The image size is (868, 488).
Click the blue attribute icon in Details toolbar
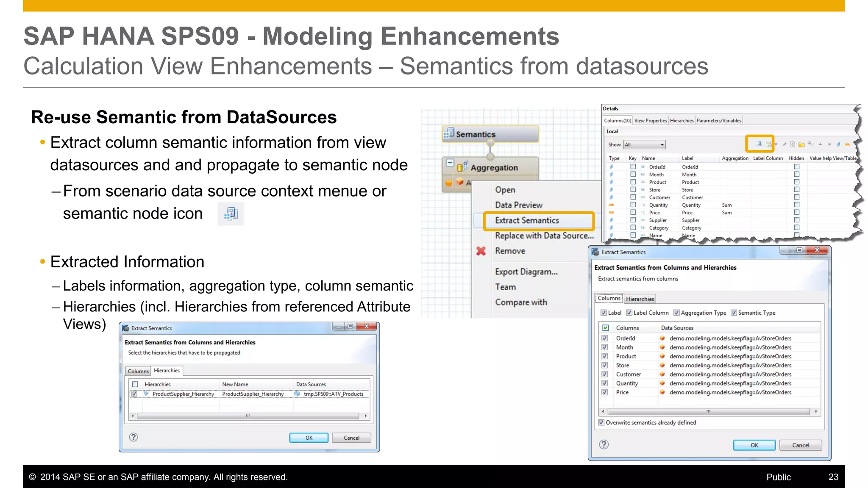[x=838, y=144]
